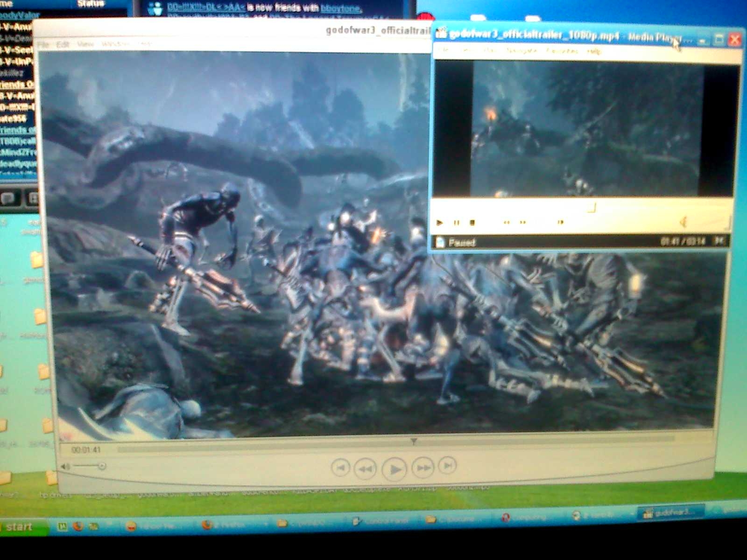747x560 pixels.
Task: Click the Paused status document icon
Action: click(439, 242)
